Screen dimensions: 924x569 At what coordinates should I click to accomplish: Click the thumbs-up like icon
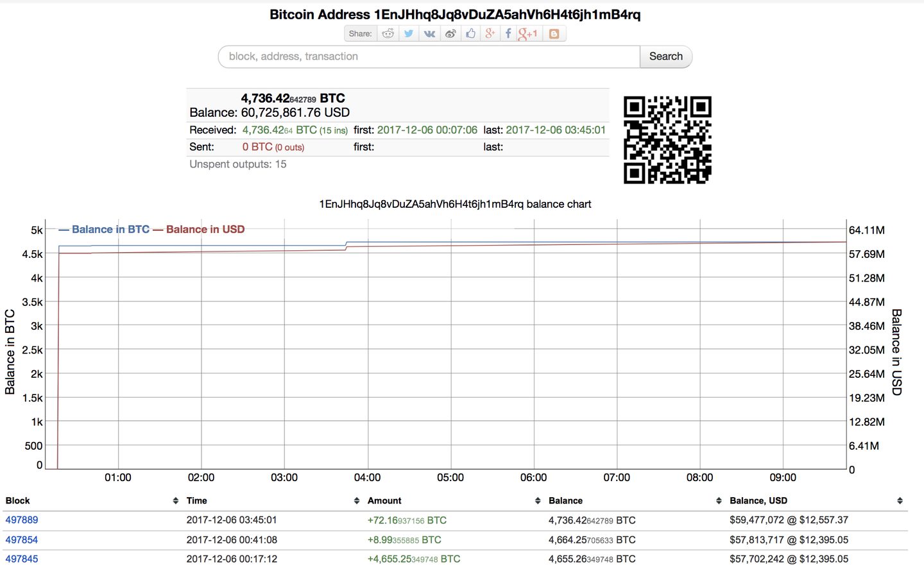pyautogui.click(x=470, y=33)
